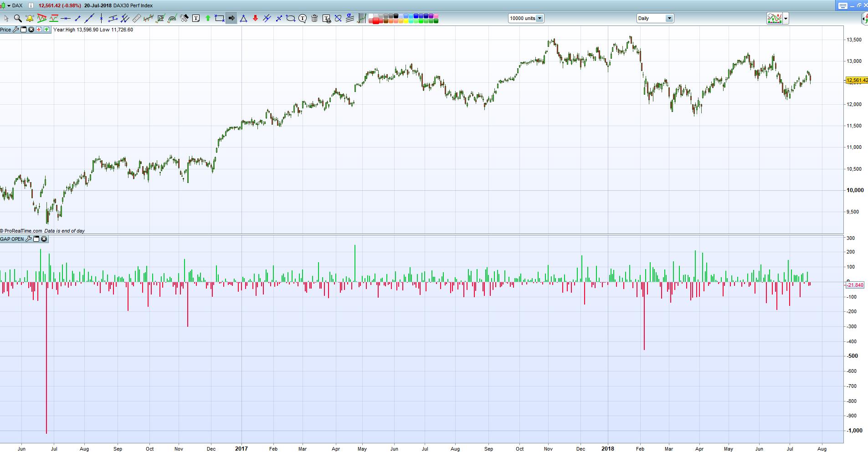The height and width of the screenshot is (452, 868).
Task: Click the black right arrow tool
Action: pos(231,19)
